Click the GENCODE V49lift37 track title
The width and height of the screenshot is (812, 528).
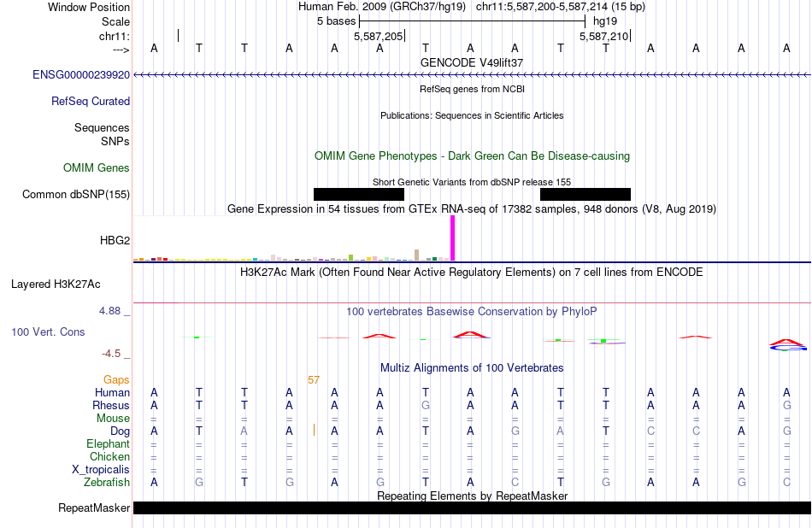click(472, 62)
